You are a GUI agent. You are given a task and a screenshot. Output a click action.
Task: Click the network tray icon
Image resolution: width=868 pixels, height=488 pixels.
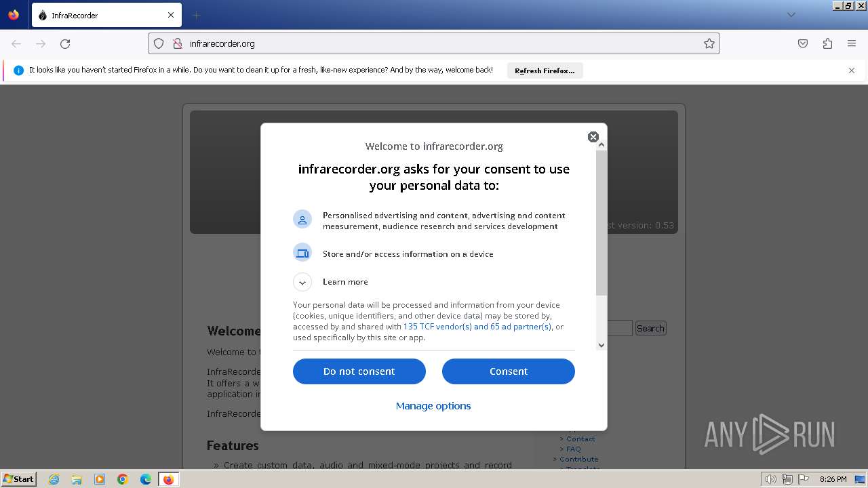click(x=787, y=479)
